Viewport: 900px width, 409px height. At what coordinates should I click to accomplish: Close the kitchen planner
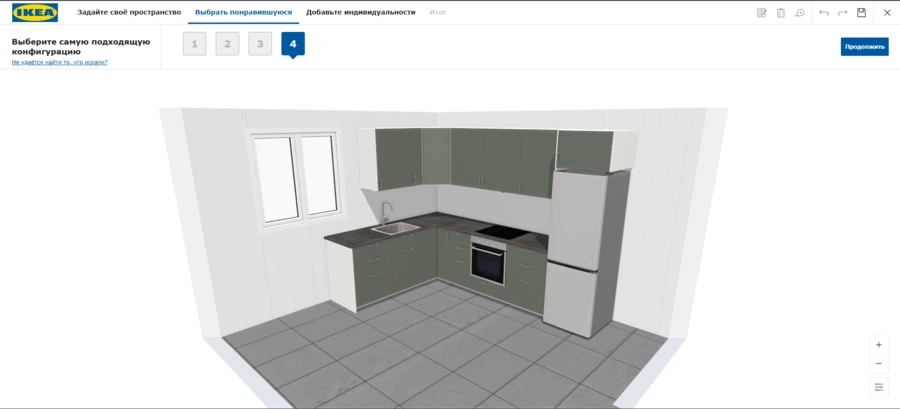point(887,13)
